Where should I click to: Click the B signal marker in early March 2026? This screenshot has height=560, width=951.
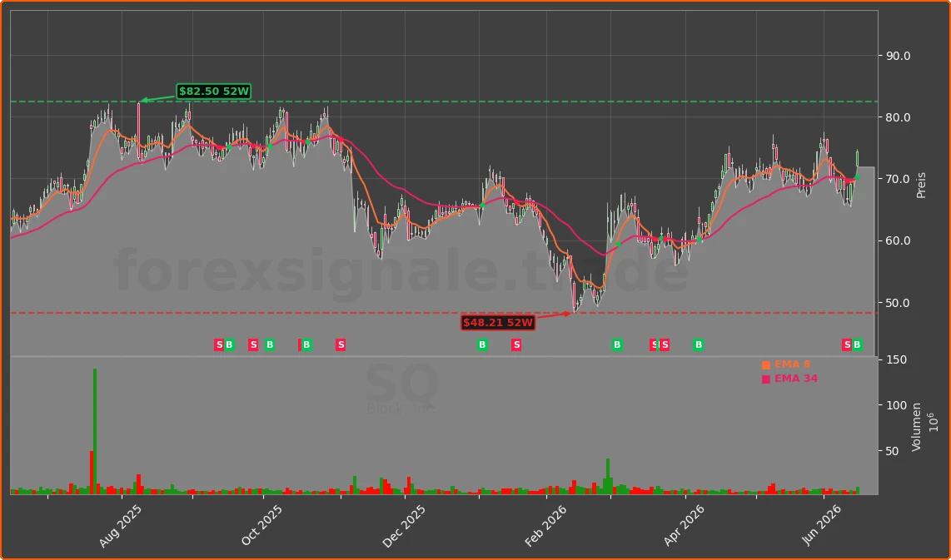coord(617,344)
